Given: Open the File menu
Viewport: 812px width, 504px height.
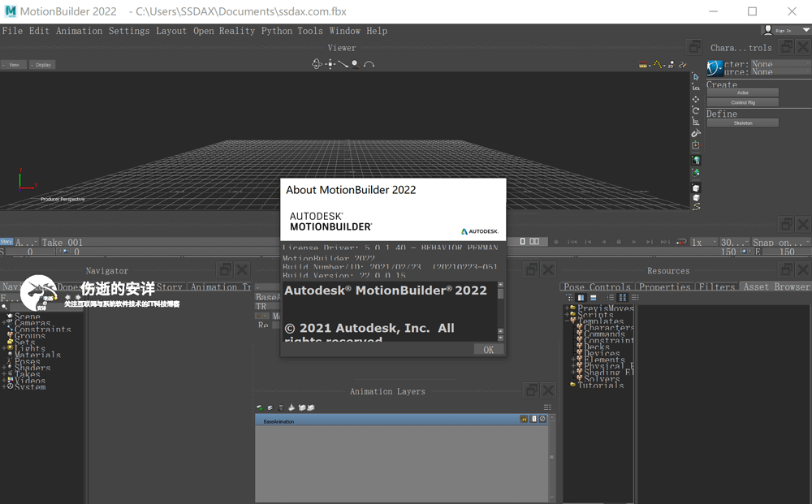Looking at the screenshot, I should click(12, 31).
